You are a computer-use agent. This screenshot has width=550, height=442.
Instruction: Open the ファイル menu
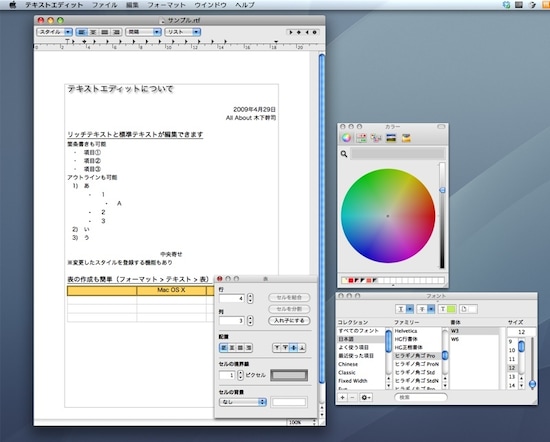point(105,5)
